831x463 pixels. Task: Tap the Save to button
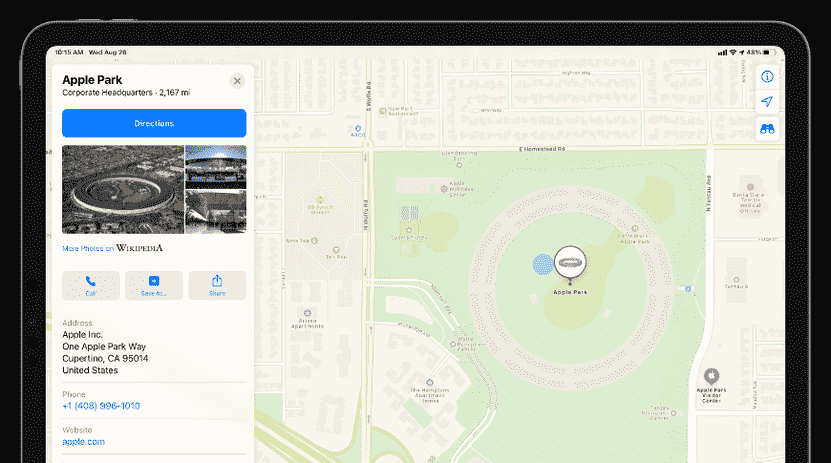pos(154,285)
